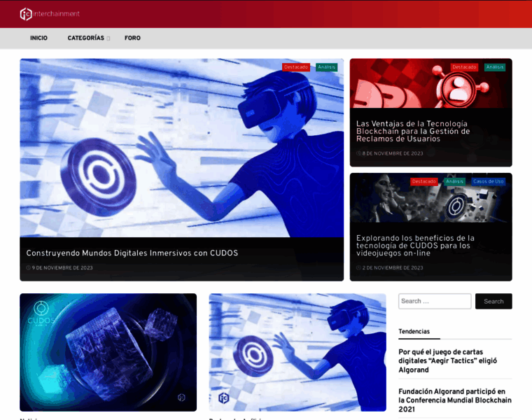
Task: Click the ic logo badge on the lower VR image
Action: [223, 398]
